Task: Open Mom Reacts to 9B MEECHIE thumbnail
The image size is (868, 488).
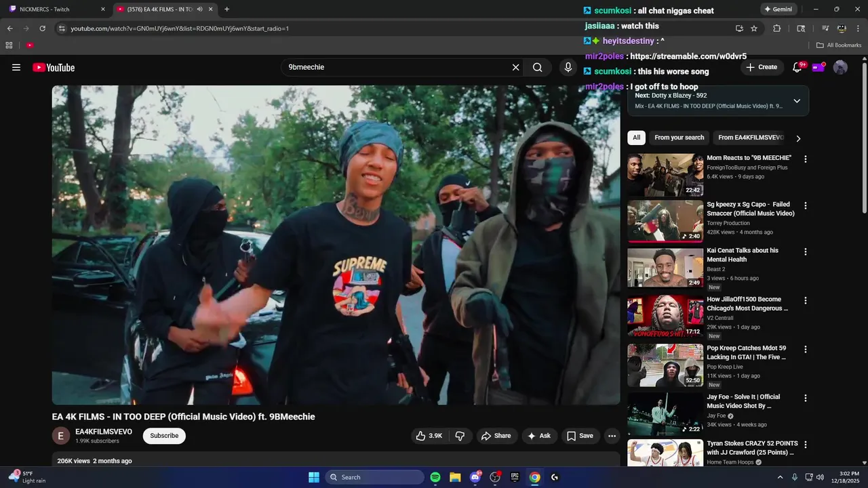Action: (665, 175)
